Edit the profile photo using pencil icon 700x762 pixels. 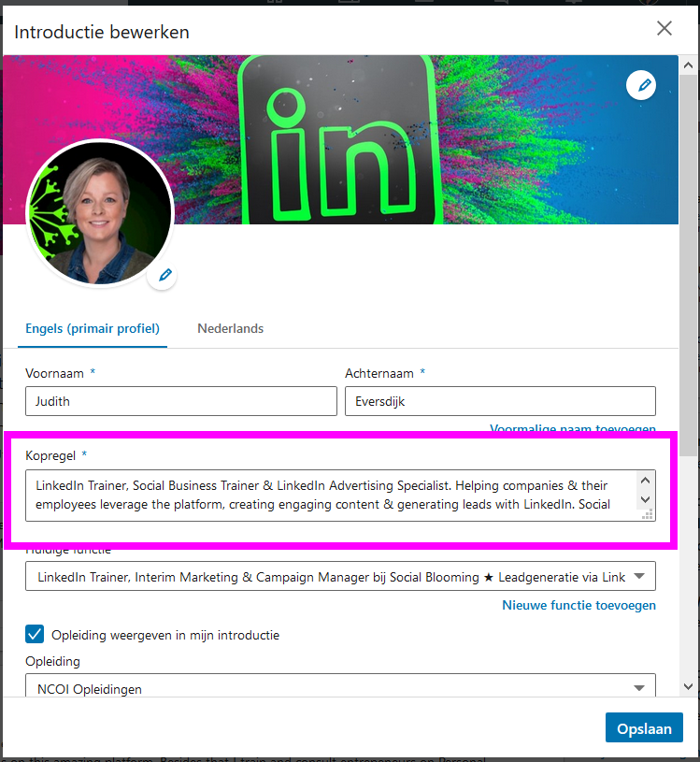163,275
